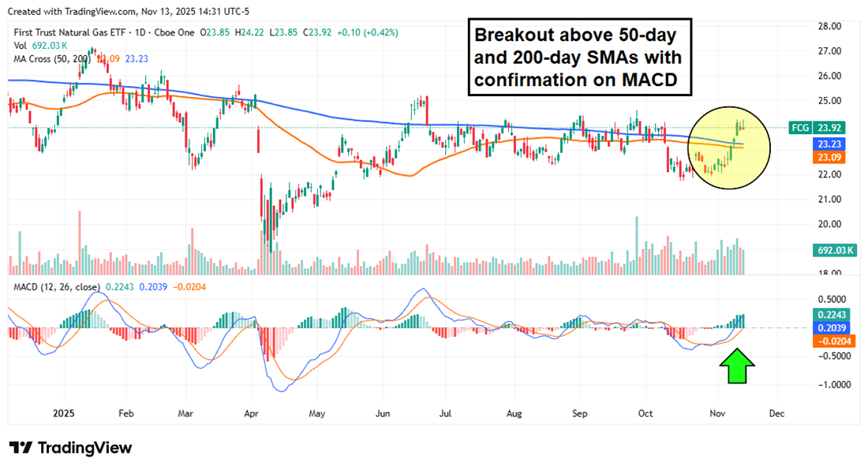Viewport: 868px width, 471px height.
Task: Click 'Nov' on the time axis
Action: click(x=716, y=413)
